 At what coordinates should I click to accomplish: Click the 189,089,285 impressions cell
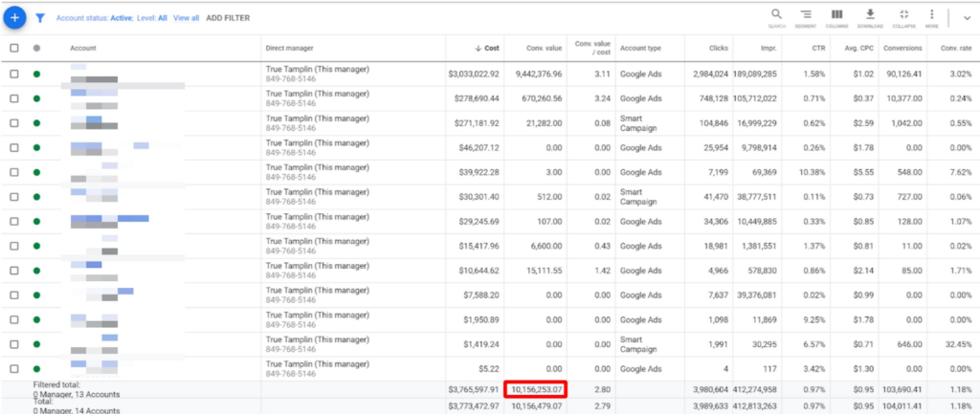[x=756, y=74]
